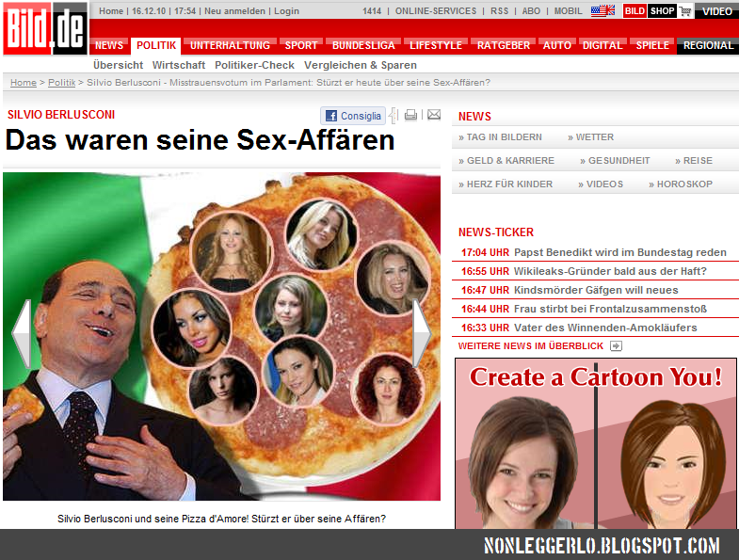The height and width of the screenshot is (560, 739).
Task: Open the LIFESTYLE tab
Action: coord(436,46)
